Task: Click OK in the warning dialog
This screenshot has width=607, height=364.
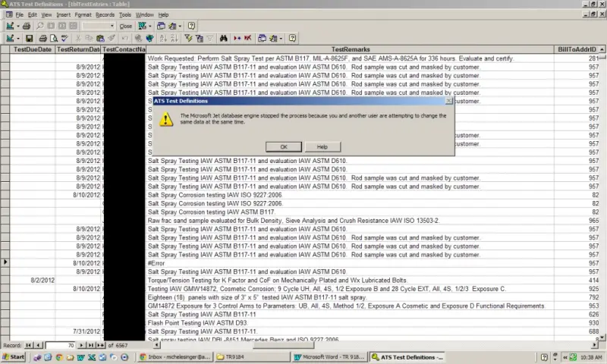Action: pyautogui.click(x=283, y=146)
